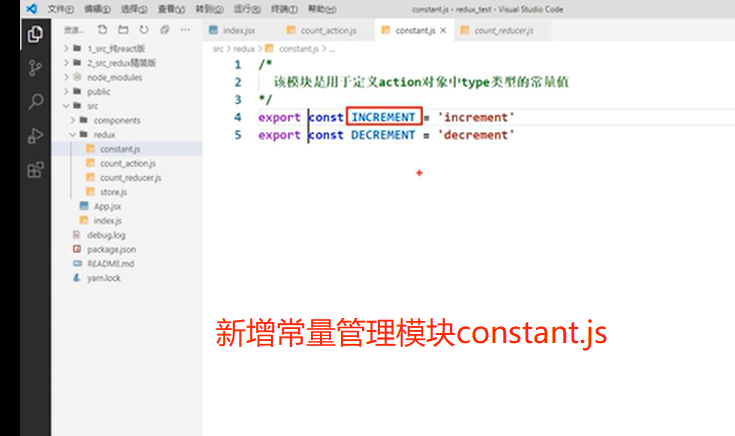The width and height of the screenshot is (735, 436).
Task: Click the 'increment' string on line 4
Action: [x=476, y=117]
